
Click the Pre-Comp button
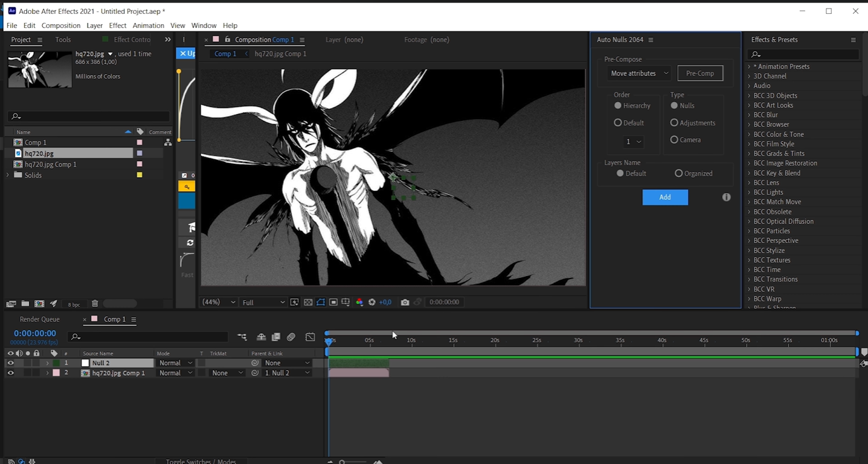click(x=700, y=73)
